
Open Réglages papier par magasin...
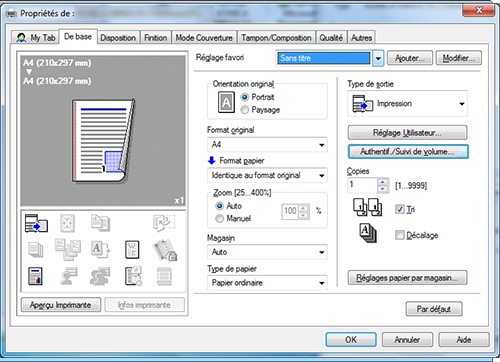[407, 278]
